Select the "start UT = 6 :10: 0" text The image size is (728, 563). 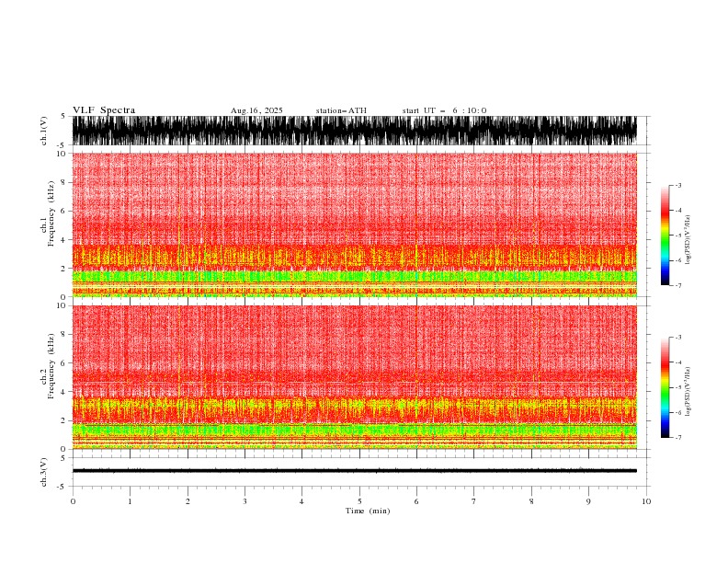coord(444,110)
